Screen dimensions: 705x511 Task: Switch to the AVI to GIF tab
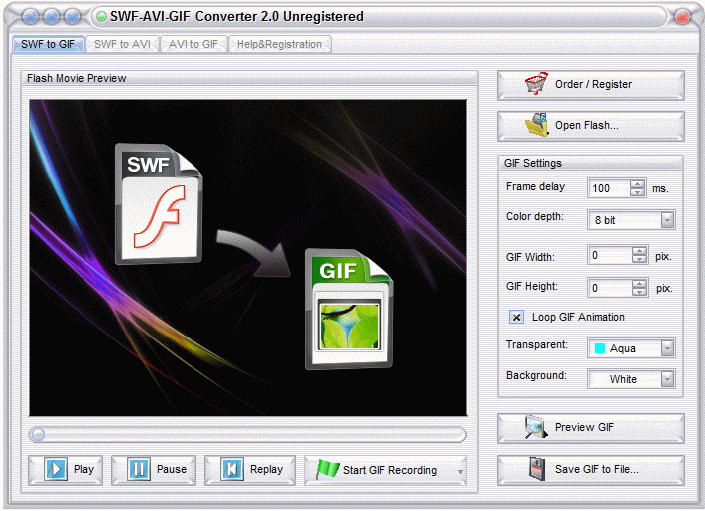coord(193,44)
